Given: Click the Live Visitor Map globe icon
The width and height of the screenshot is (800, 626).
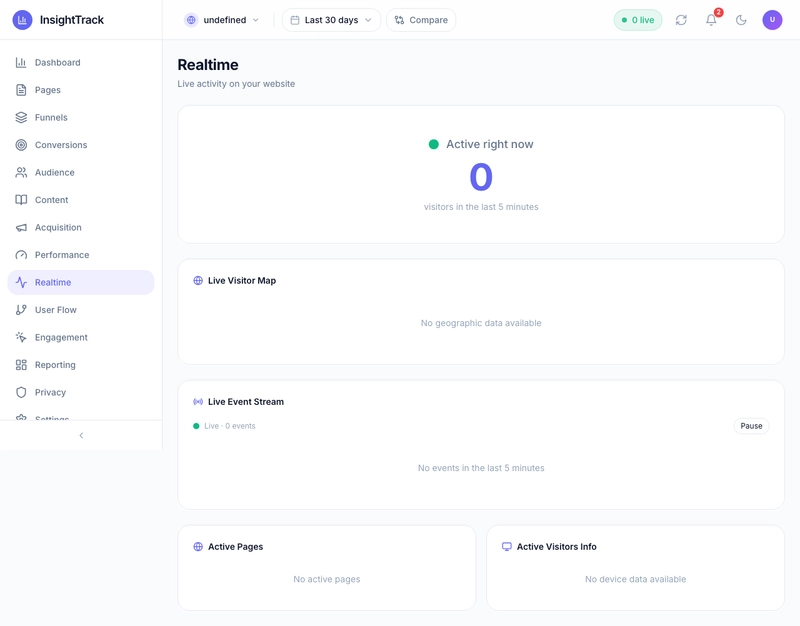Looking at the screenshot, I should click(x=198, y=281).
